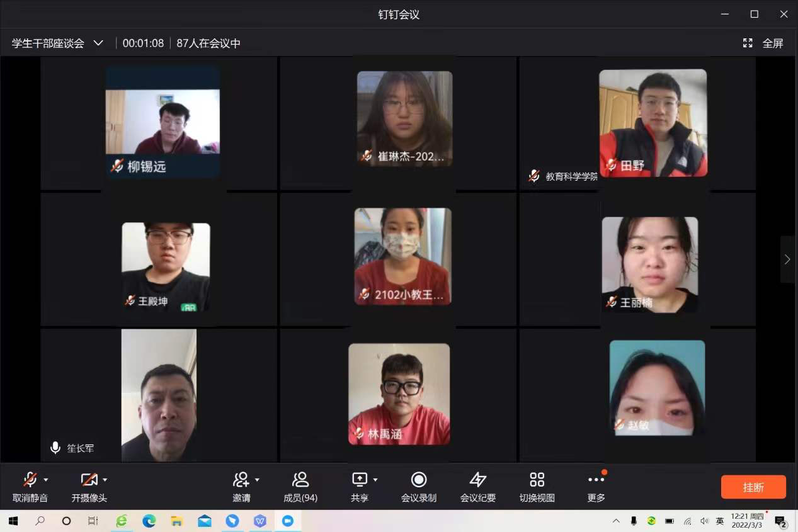The image size is (798, 532).
Task: Select 林禹涵's video tile
Action: [x=399, y=394]
